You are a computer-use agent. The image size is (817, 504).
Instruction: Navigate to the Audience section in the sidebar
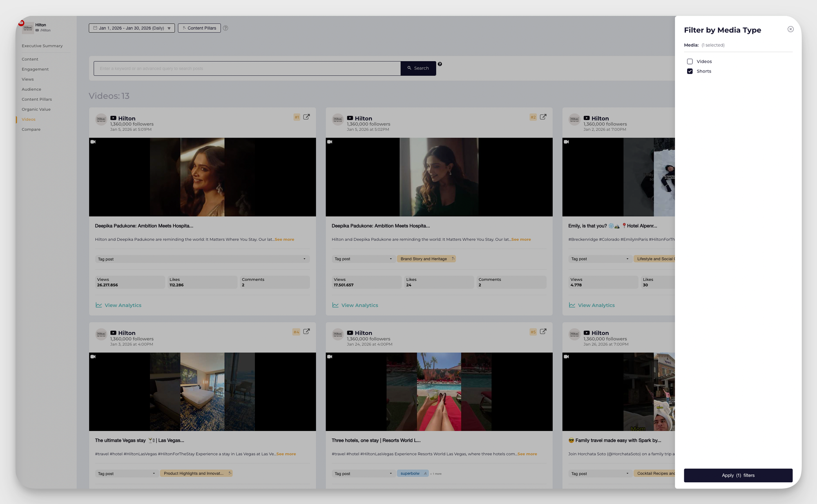(31, 89)
